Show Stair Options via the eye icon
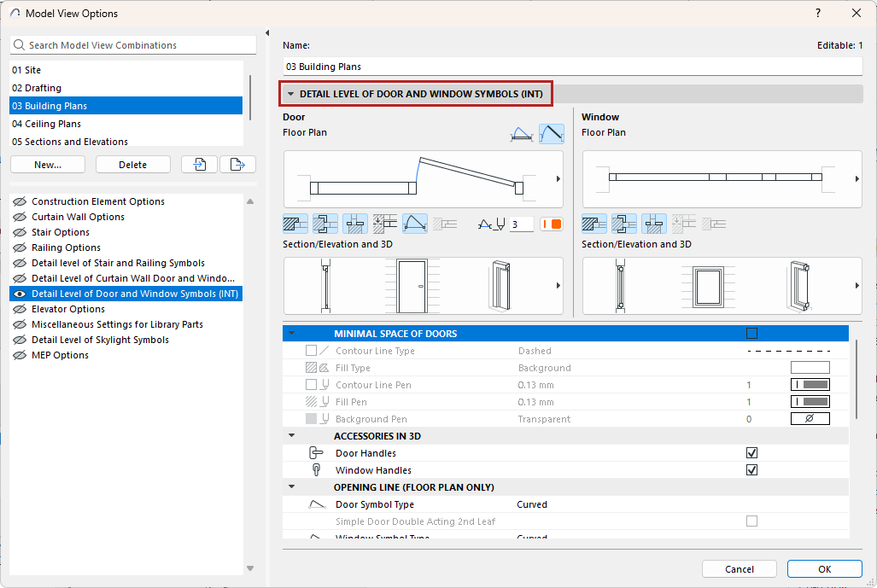This screenshot has width=877, height=588. tap(19, 232)
